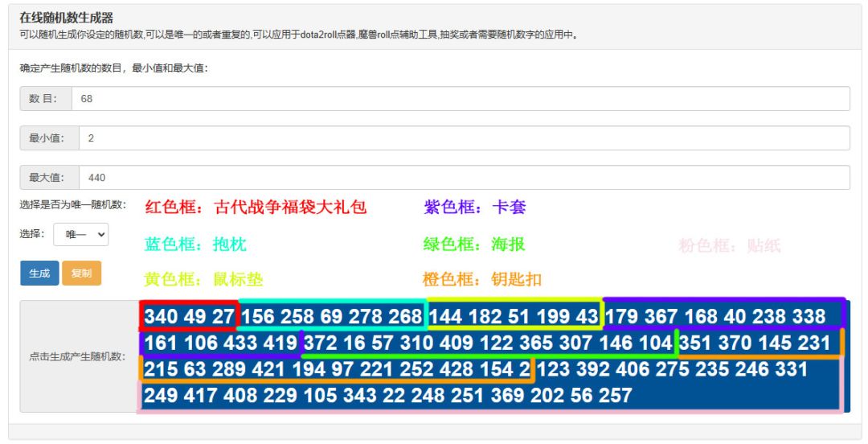Screen dimensions: 868x444
Task: Click the number 257 in results
Action: pyautogui.click(x=615, y=396)
